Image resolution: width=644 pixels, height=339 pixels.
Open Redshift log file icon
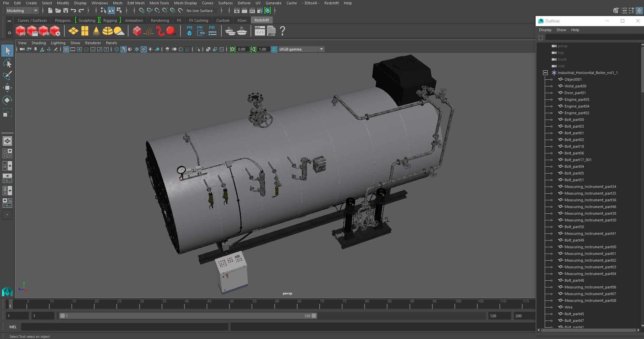coord(271,31)
